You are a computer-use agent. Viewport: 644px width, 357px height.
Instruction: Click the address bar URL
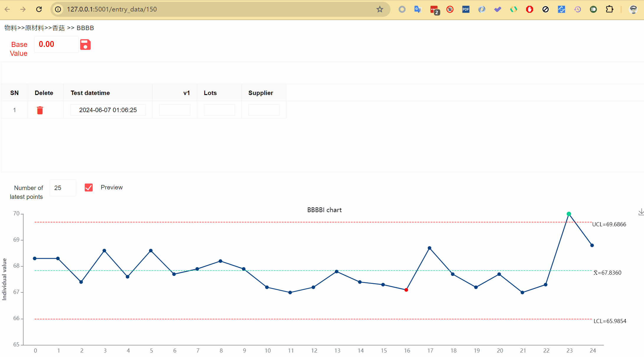coord(112,9)
